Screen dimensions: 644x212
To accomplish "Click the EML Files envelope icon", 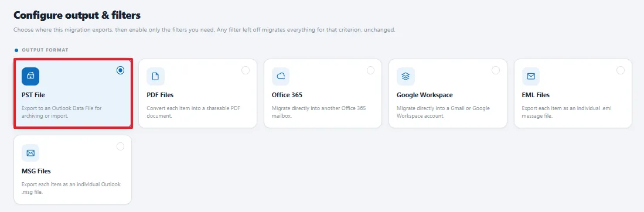I will pos(531,76).
